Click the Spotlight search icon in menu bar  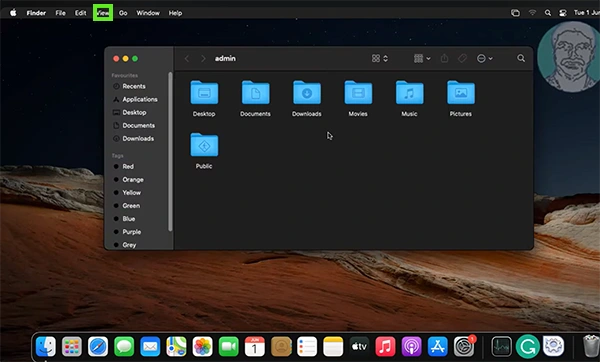(548, 13)
